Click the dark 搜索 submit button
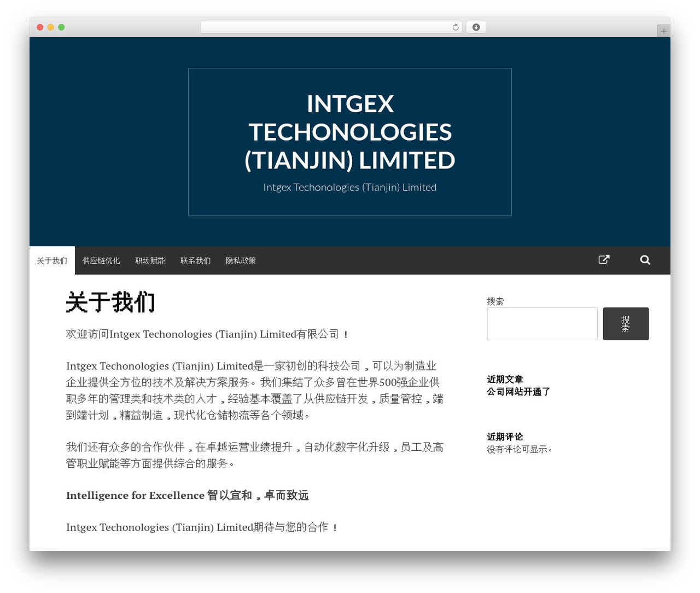 [x=626, y=324]
